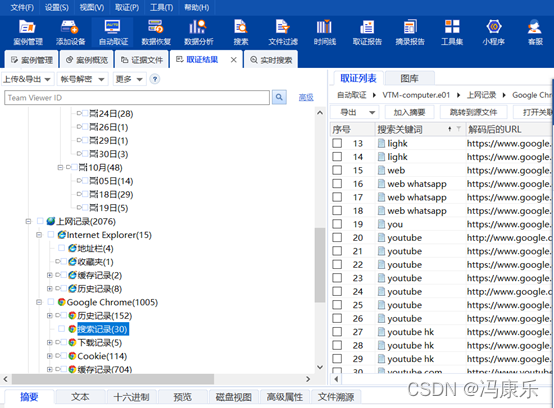Open 摘录报告 excerpt report tool
The image size is (554, 408).
pos(410,32)
